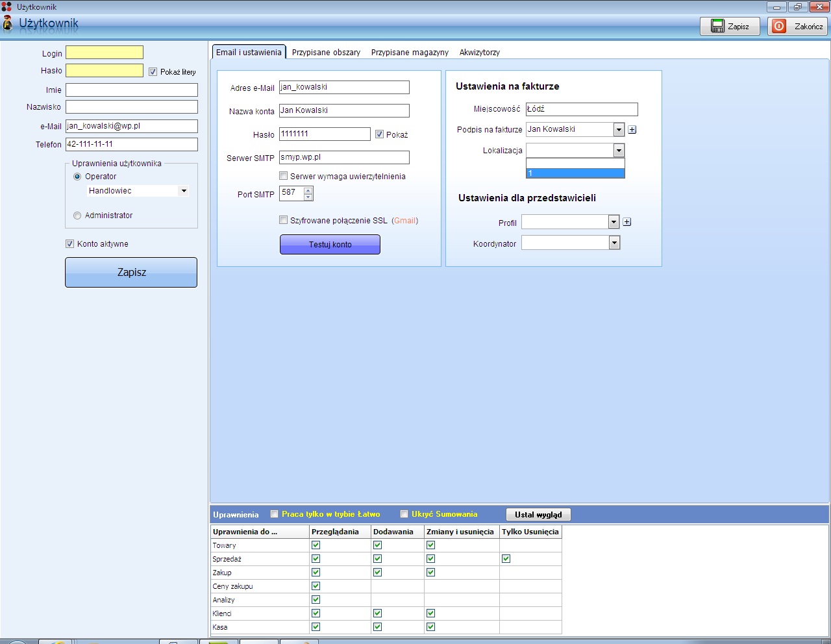This screenshot has width=831, height=644.
Task: Click the Miejscowość field
Action: click(582, 110)
